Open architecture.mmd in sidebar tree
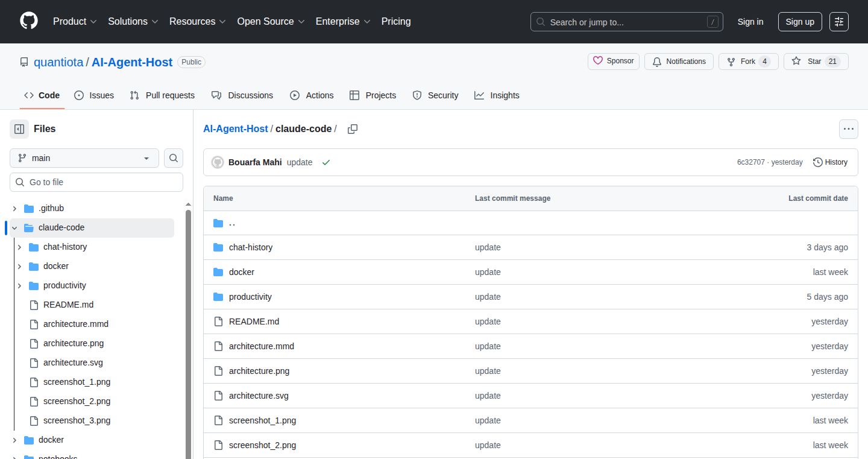This screenshot has height=459, width=868. [76, 324]
